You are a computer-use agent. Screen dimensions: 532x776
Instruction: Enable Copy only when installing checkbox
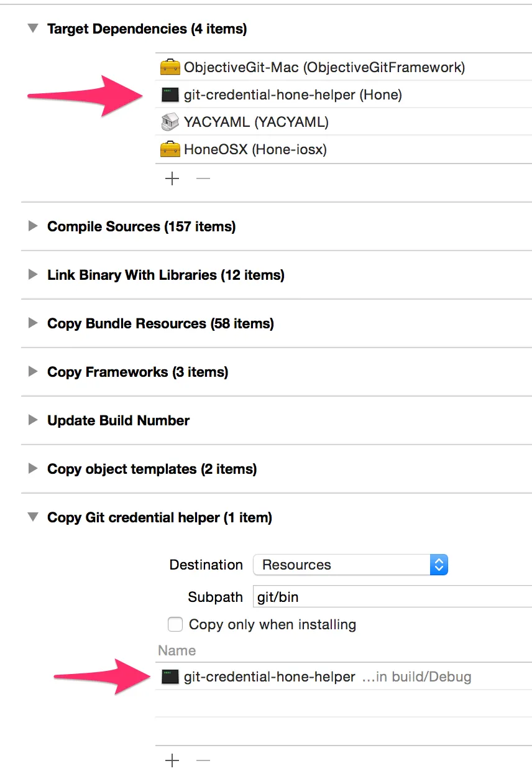pyautogui.click(x=176, y=624)
